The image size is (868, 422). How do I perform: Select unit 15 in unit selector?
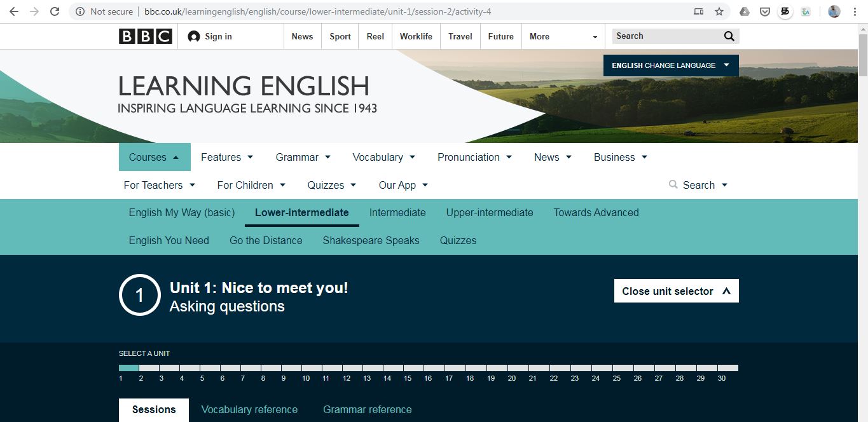pyautogui.click(x=413, y=368)
